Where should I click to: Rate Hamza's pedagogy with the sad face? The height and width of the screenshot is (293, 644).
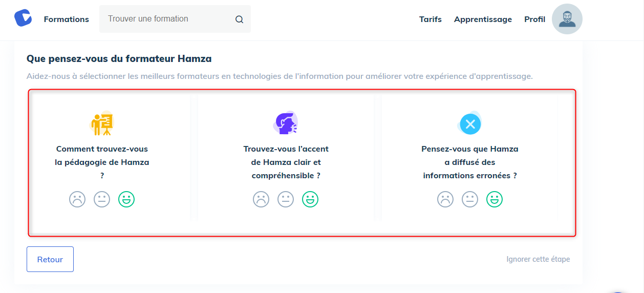(x=77, y=199)
